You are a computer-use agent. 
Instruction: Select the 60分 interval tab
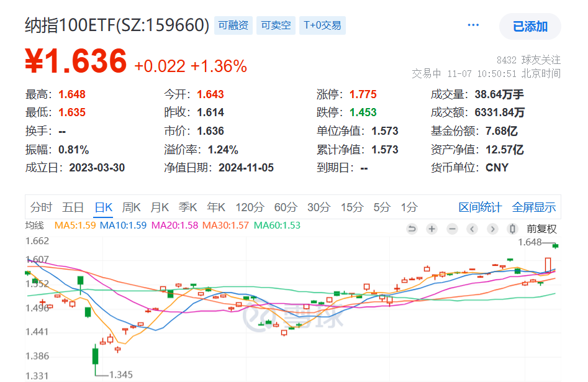(284, 207)
